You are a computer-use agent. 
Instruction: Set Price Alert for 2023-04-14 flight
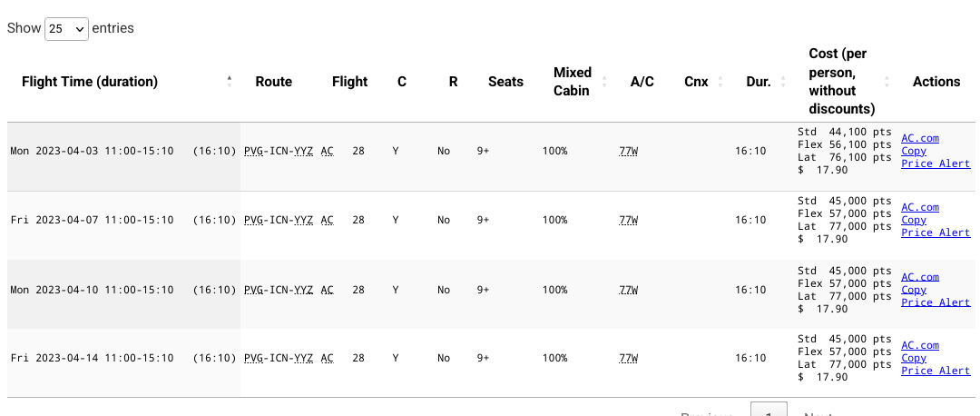(x=936, y=371)
